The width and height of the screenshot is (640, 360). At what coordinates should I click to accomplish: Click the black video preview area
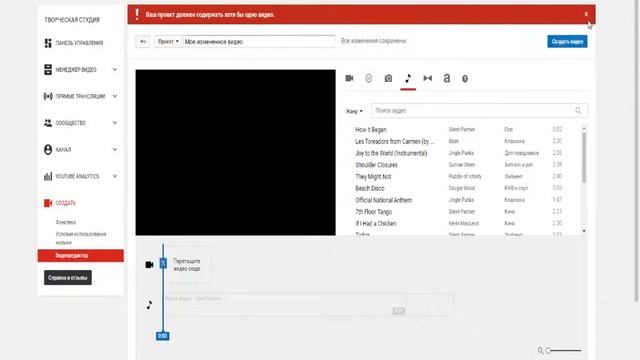click(x=236, y=152)
